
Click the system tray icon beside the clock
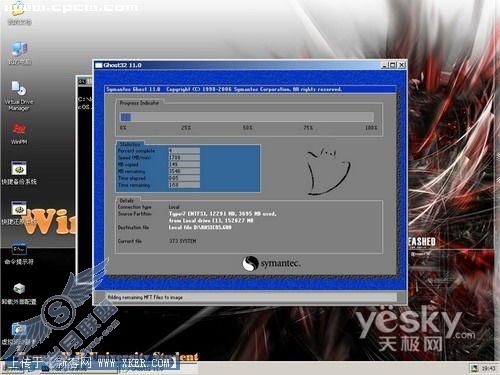pyautogui.click(x=474, y=368)
